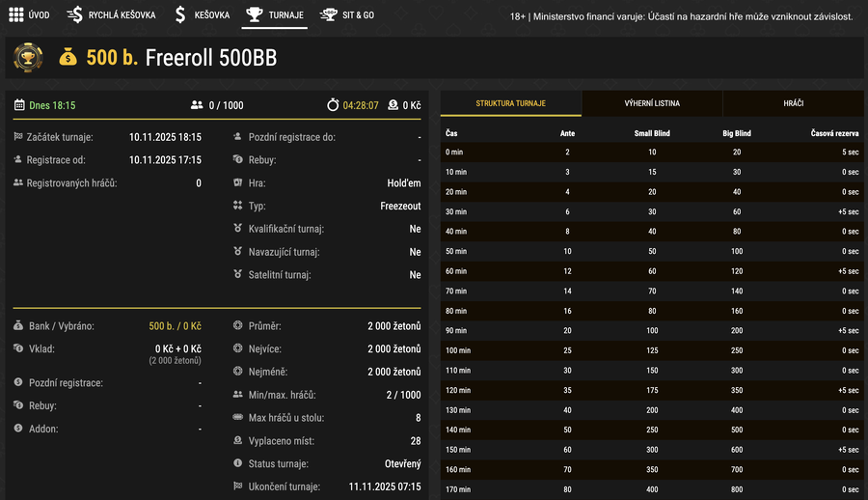Click the 500 b. / 0 Kč bank value
868x500 pixels.
[175, 326]
